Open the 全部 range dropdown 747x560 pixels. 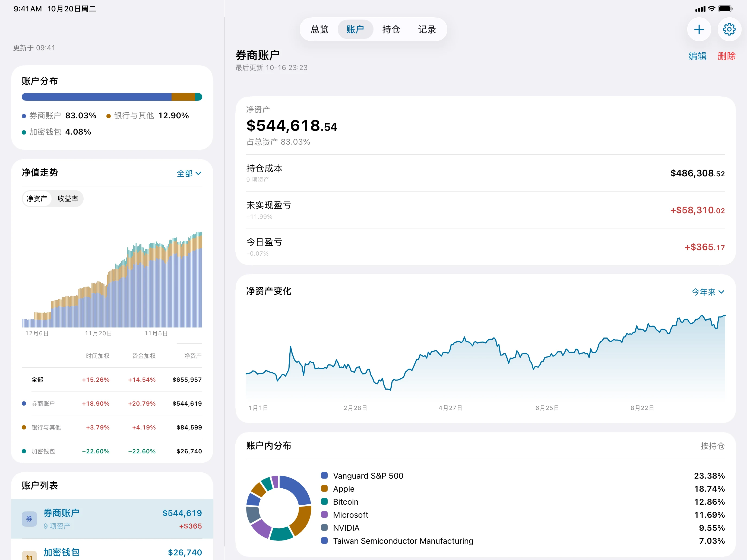(189, 173)
